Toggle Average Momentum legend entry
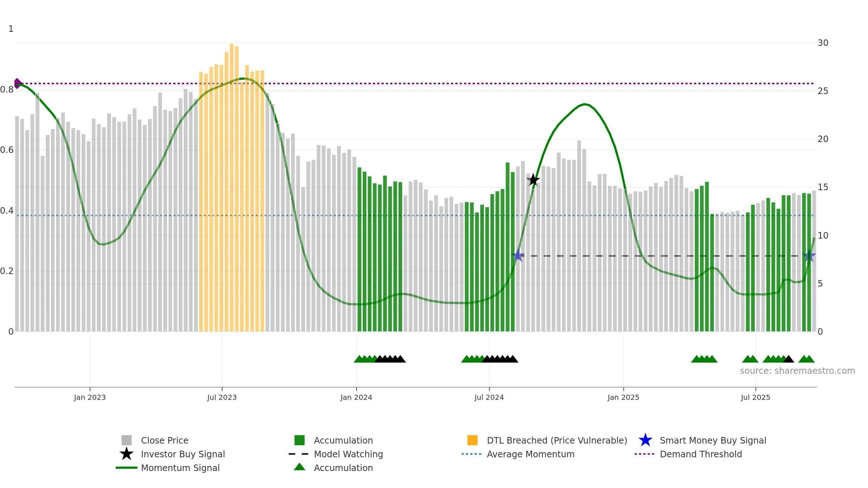The height and width of the screenshot is (488, 868). tap(518, 454)
